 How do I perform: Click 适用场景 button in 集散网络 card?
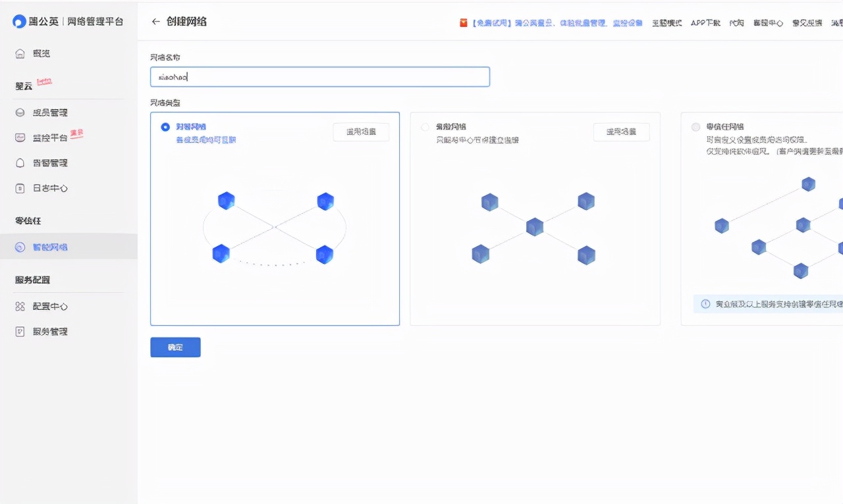(621, 132)
